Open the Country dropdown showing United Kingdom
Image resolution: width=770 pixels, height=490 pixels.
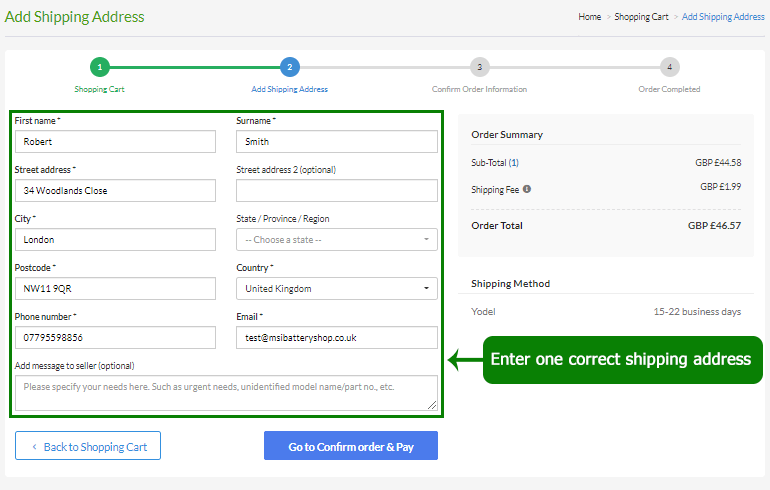[337, 289]
